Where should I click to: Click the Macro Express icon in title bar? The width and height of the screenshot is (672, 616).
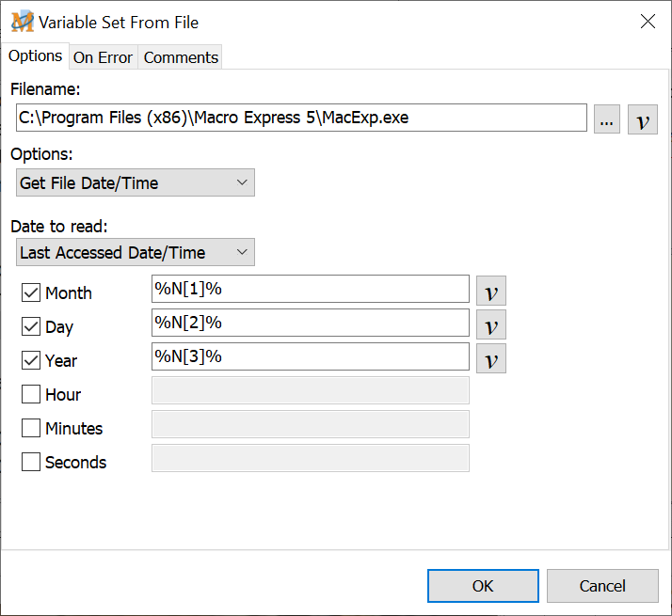click(22, 22)
